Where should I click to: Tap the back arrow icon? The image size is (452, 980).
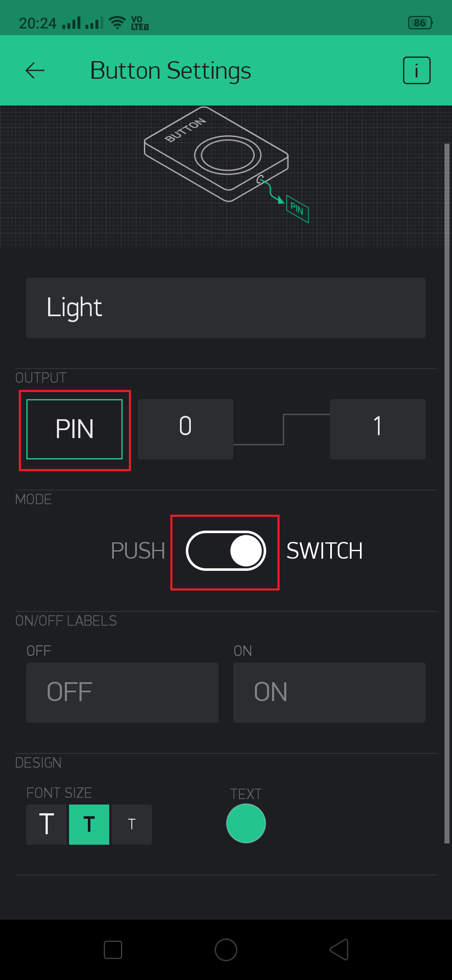coord(35,70)
